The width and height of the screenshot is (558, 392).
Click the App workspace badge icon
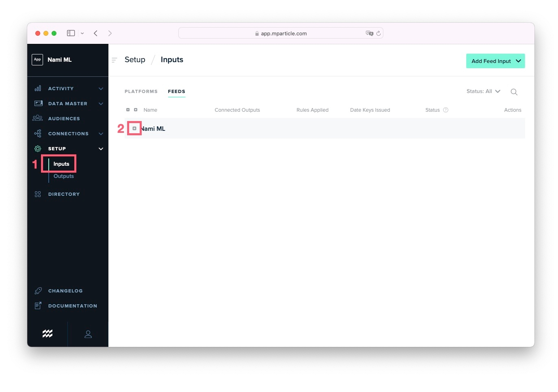point(37,60)
